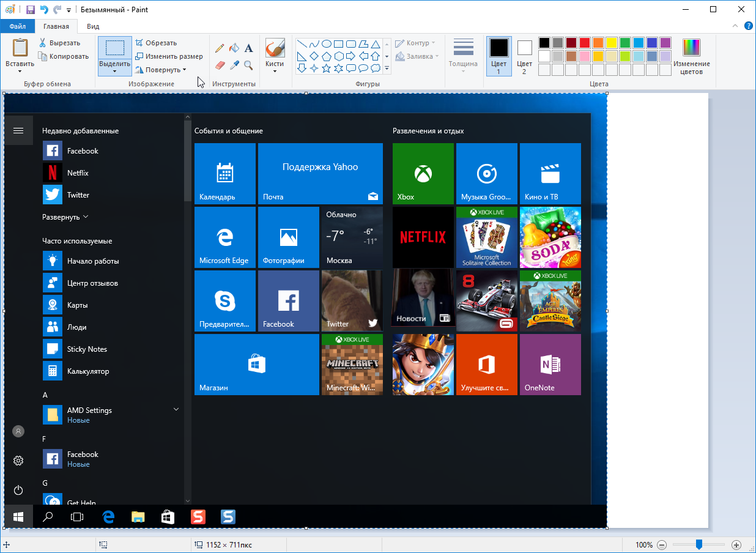Switch to the Вид tab
The image size is (756, 553).
pyautogui.click(x=93, y=26)
